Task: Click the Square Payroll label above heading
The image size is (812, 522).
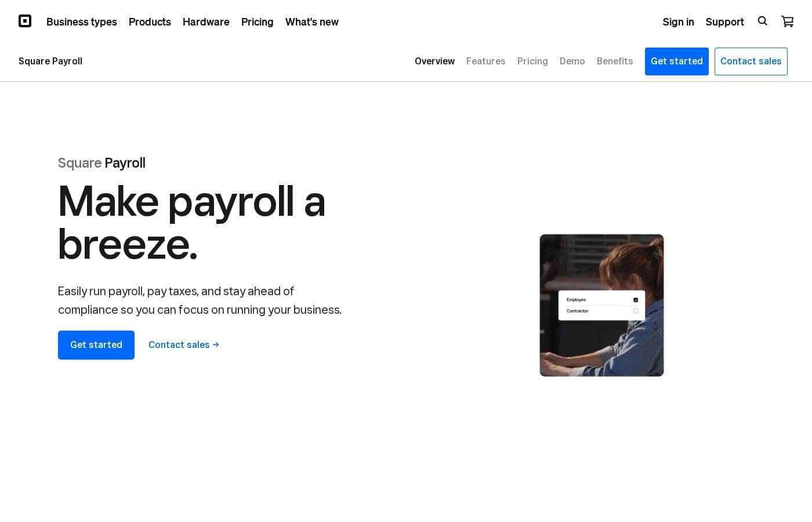Action: click(101, 163)
